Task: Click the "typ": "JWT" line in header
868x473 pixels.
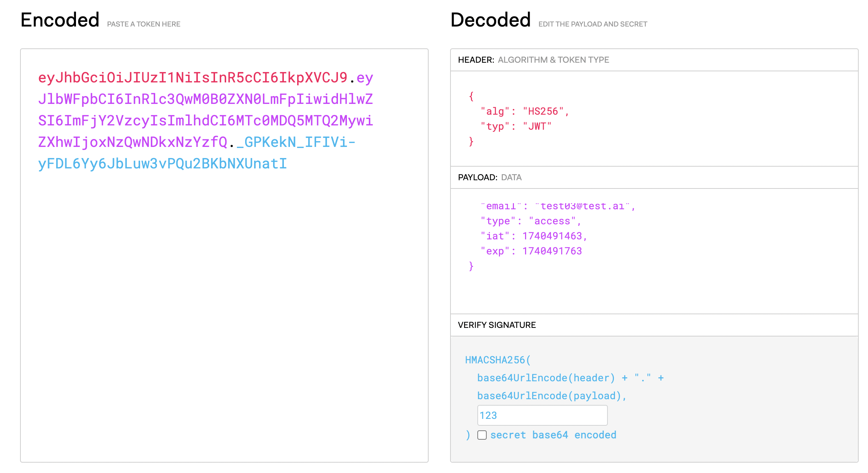Action: [515, 126]
